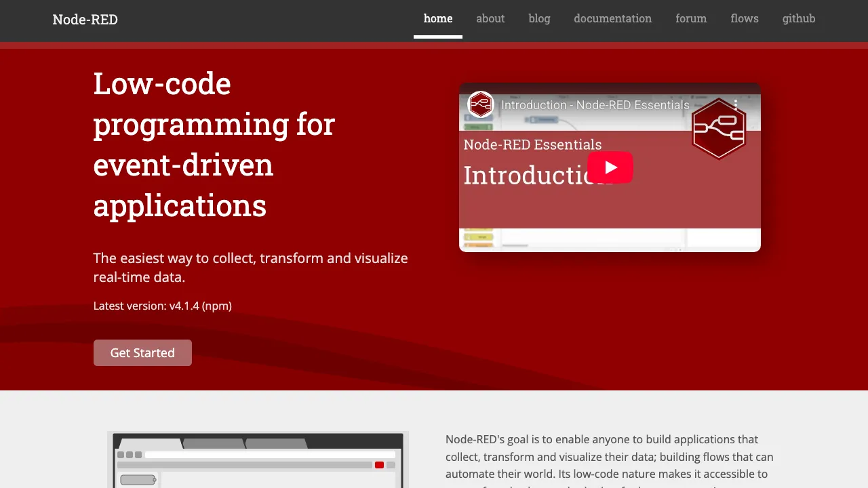This screenshot has height=488, width=868.
Task: Go to the github link
Action: pyautogui.click(x=799, y=19)
